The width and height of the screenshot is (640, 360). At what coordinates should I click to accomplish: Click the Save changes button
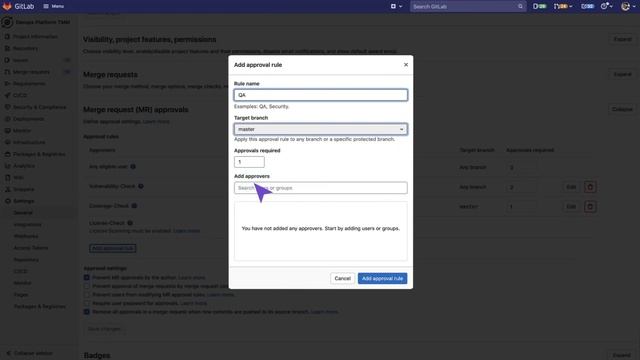tap(104, 329)
